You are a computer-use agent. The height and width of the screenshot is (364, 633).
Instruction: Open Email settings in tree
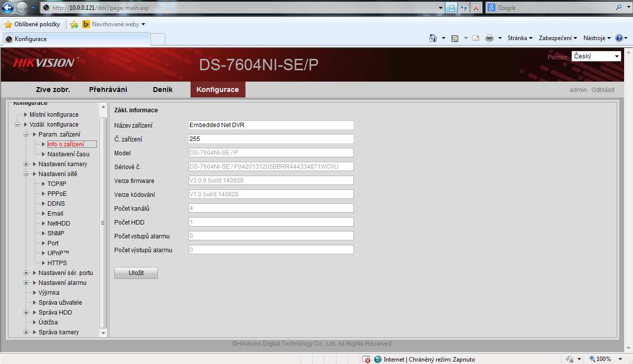tap(55, 214)
